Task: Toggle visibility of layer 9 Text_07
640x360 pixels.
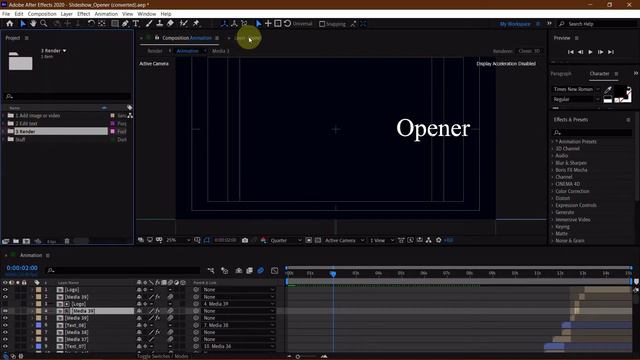Action: [x=5, y=346]
